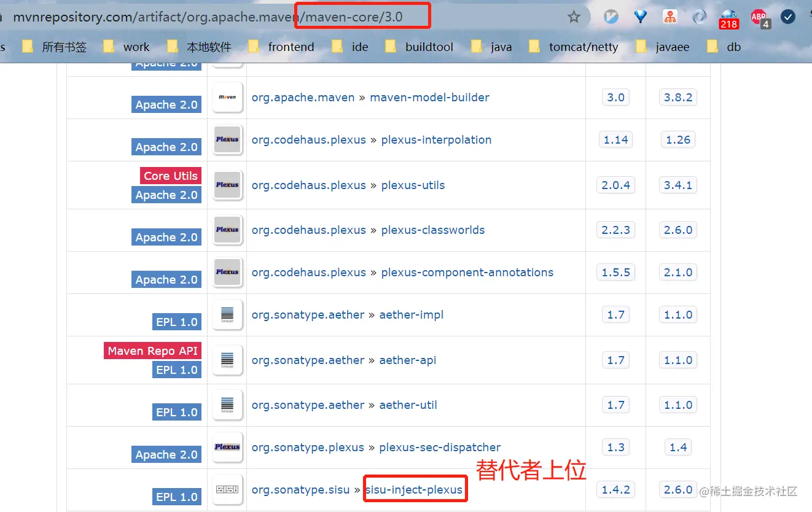Viewport: 812px width, 512px height.
Task: Open the plexus-classworlds artifact link
Action: (433, 230)
